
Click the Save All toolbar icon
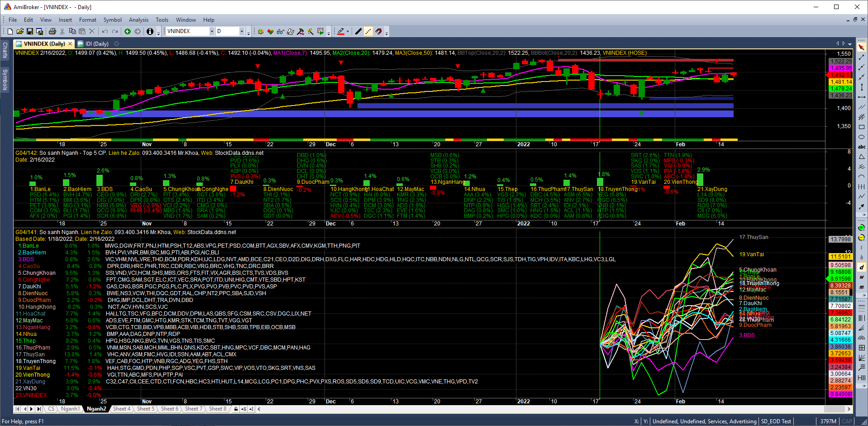click(x=40, y=31)
